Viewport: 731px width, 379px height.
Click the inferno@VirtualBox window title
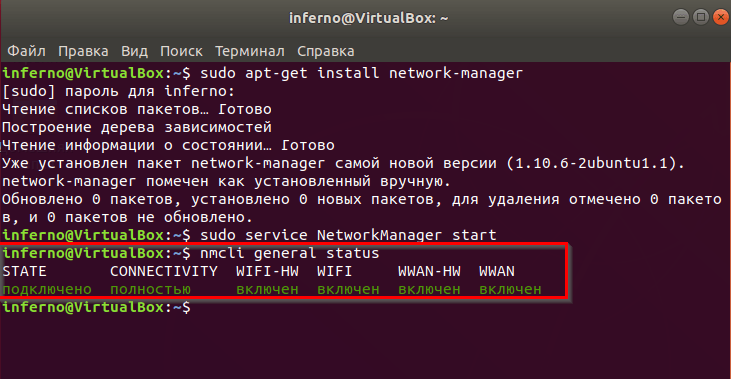(x=368, y=18)
